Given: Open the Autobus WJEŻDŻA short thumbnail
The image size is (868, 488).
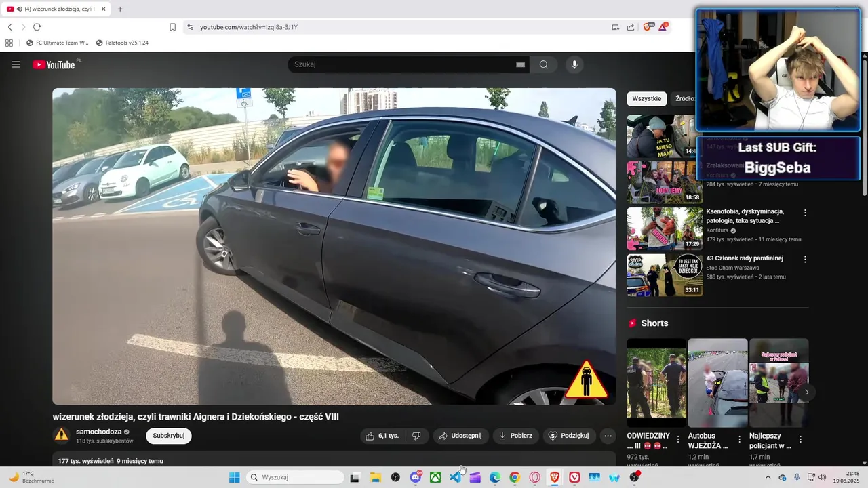Looking at the screenshot, I should [717, 383].
